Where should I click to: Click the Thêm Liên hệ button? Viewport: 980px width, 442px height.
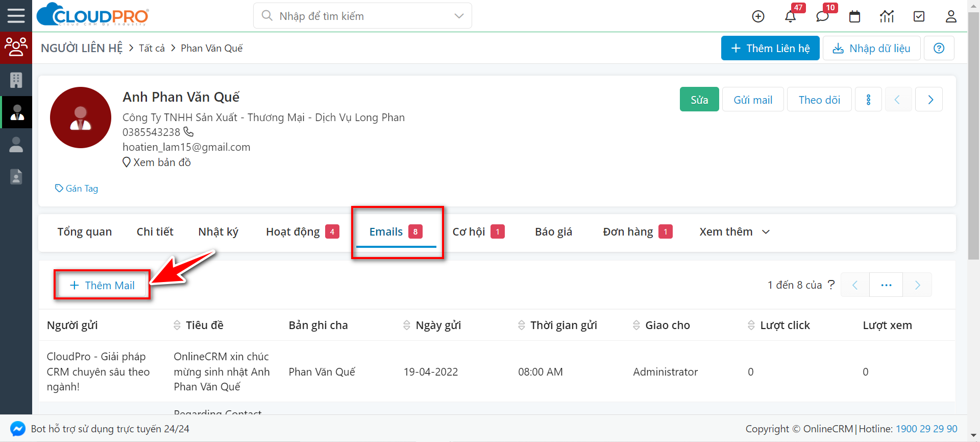[x=770, y=48]
